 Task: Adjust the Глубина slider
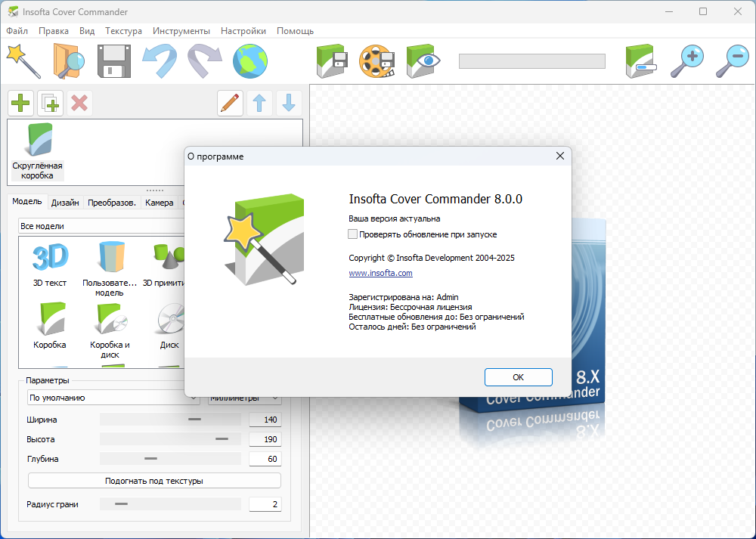[x=170, y=458]
